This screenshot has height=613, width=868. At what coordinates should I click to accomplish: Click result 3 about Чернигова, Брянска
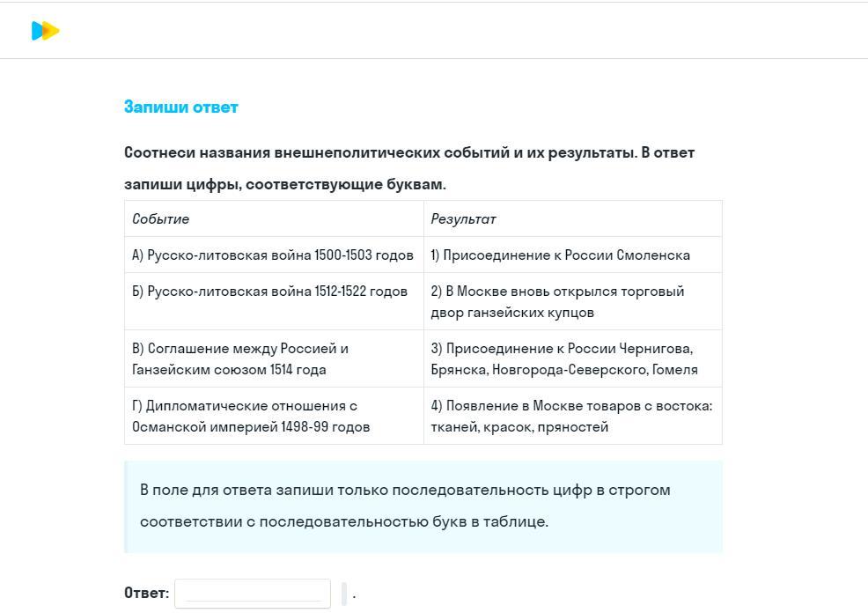[x=573, y=358]
